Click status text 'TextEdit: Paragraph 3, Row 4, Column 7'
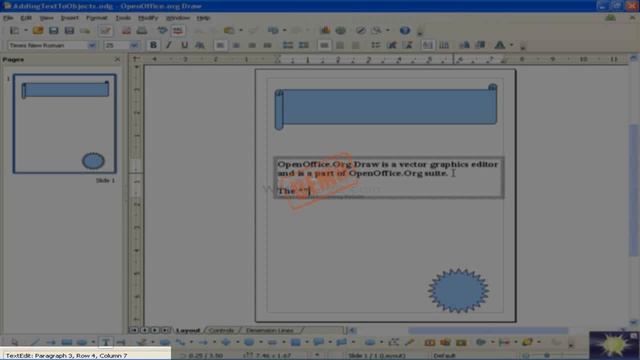 point(67,356)
